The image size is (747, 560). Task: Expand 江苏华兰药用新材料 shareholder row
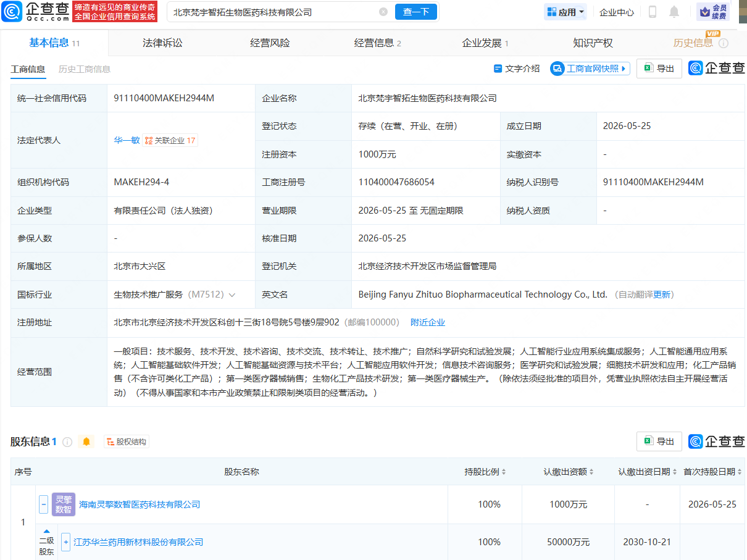[x=65, y=542]
